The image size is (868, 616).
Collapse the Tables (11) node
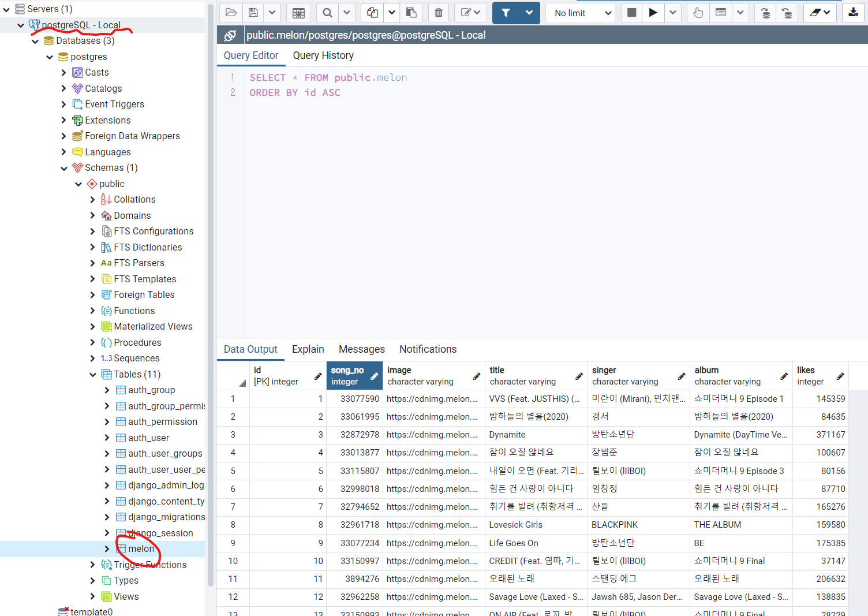(x=93, y=374)
